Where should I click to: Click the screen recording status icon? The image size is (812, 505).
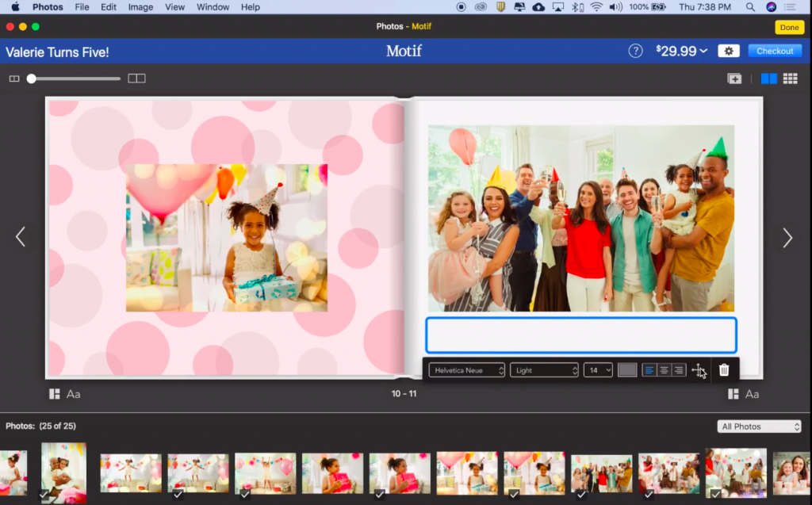click(x=461, y=7)
